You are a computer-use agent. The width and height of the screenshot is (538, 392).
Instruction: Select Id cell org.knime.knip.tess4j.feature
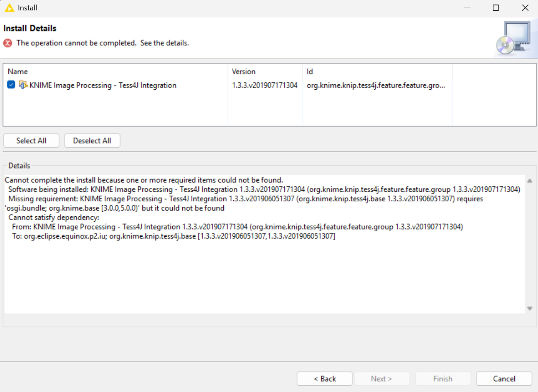376,85
